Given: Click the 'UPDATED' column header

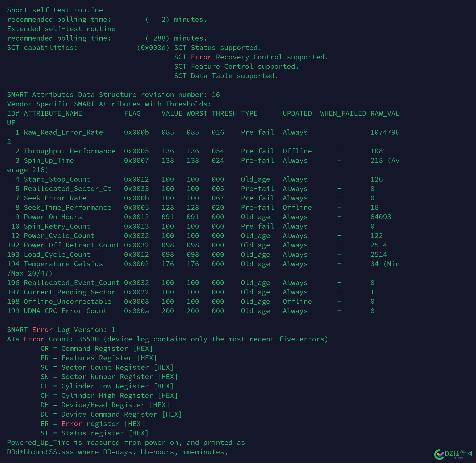Looking at the screenshot, I should pyautogui.click(x=297, y=114).
